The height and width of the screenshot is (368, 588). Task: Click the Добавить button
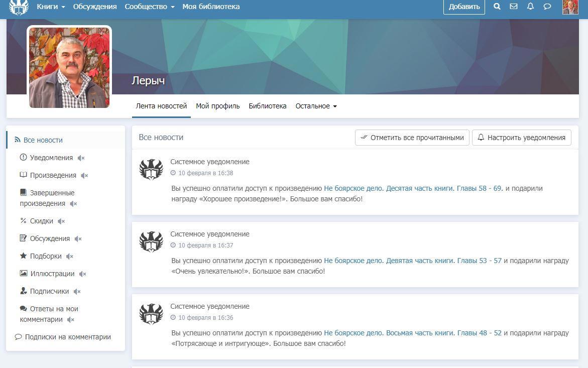(x=464, y=7)
